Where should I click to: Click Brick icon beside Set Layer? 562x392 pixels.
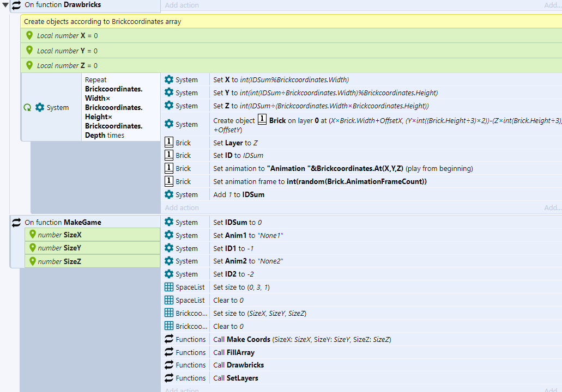(x=169, y=142)
